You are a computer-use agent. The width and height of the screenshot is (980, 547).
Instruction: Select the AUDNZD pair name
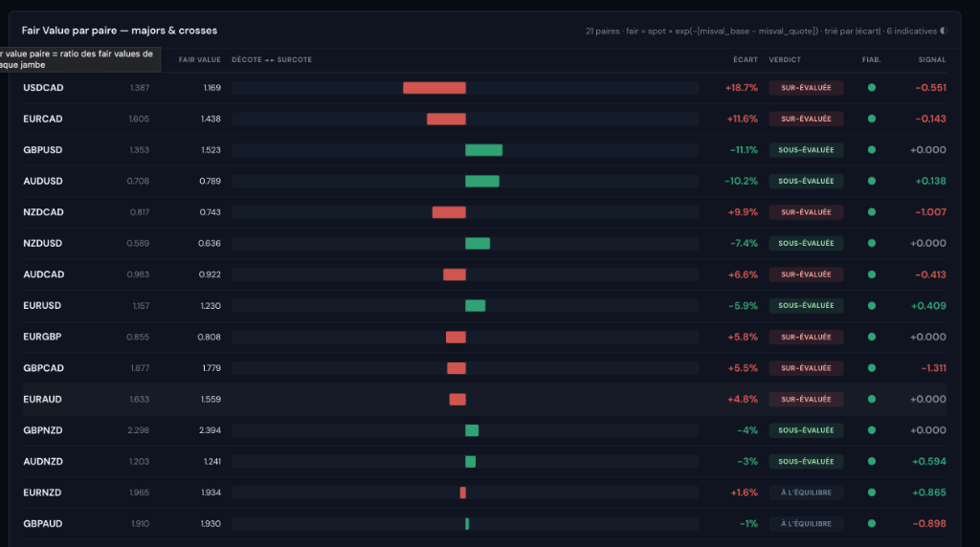coord(42,462)
